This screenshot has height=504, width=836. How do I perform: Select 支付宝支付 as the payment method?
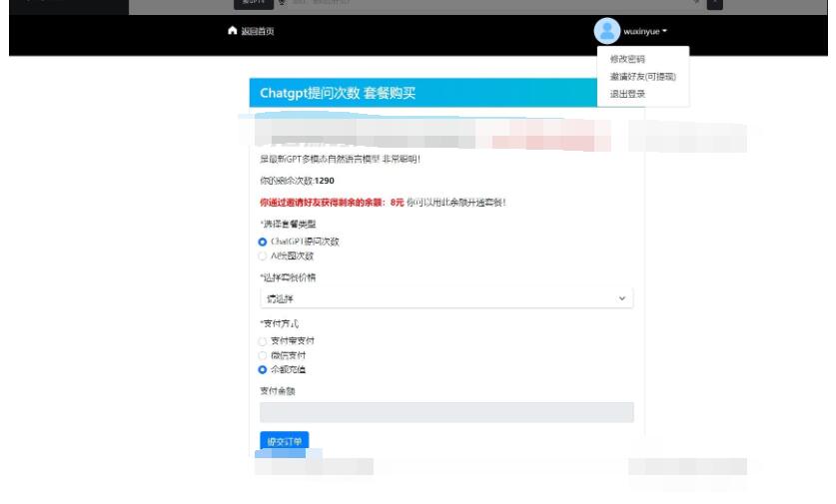[x=263, y=341]
